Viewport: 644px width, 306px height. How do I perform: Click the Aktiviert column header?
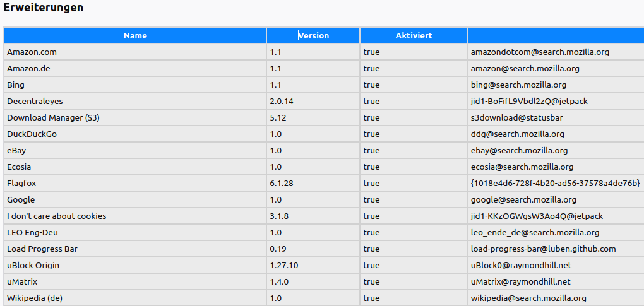414,36
